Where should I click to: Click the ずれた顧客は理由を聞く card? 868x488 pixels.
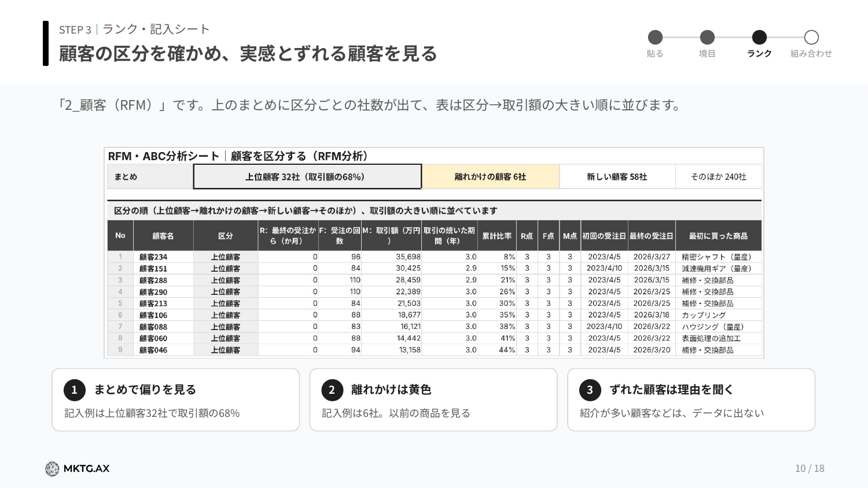coord(692,400)
